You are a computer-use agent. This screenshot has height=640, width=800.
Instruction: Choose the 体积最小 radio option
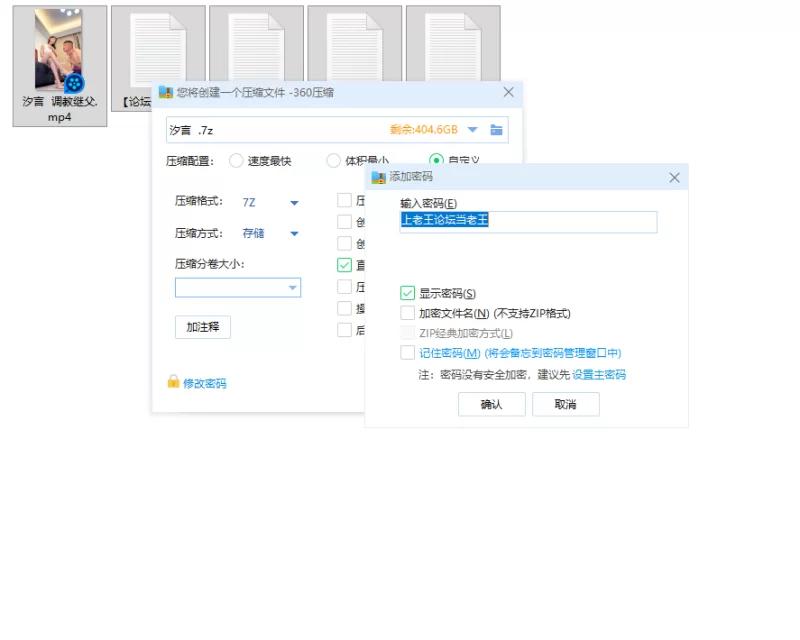tap(333, 161)
